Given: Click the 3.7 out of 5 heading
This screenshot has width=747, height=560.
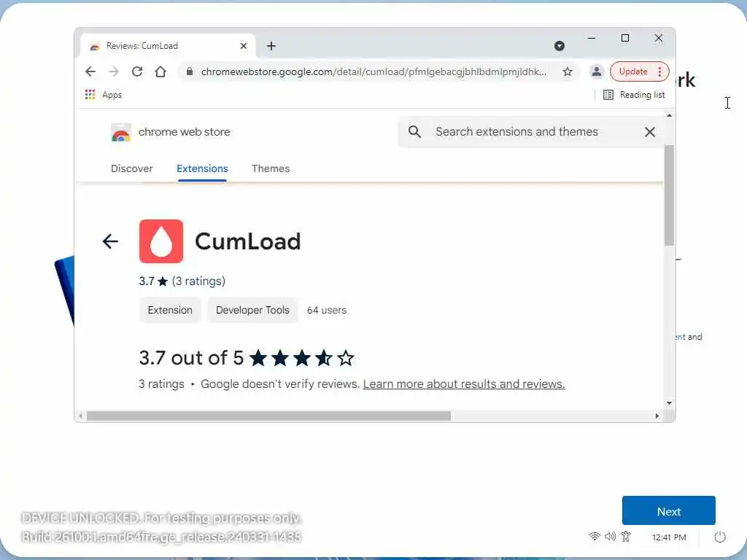Looking at the screenshot, I should pos(191,358).
